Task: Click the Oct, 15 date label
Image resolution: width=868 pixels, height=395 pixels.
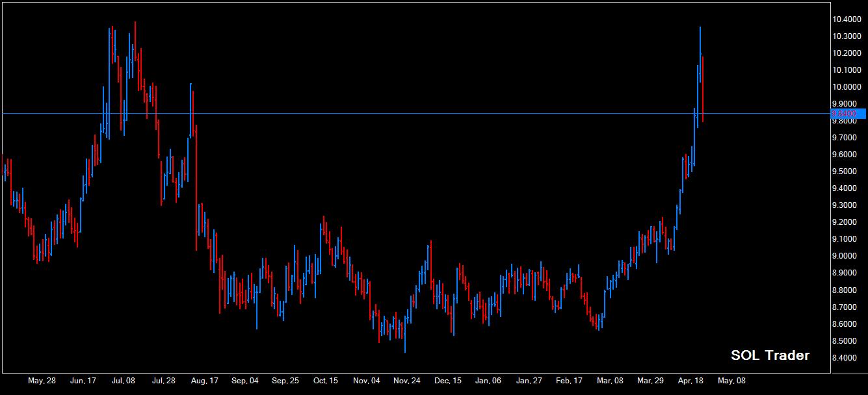Action: tap(326, 381)
